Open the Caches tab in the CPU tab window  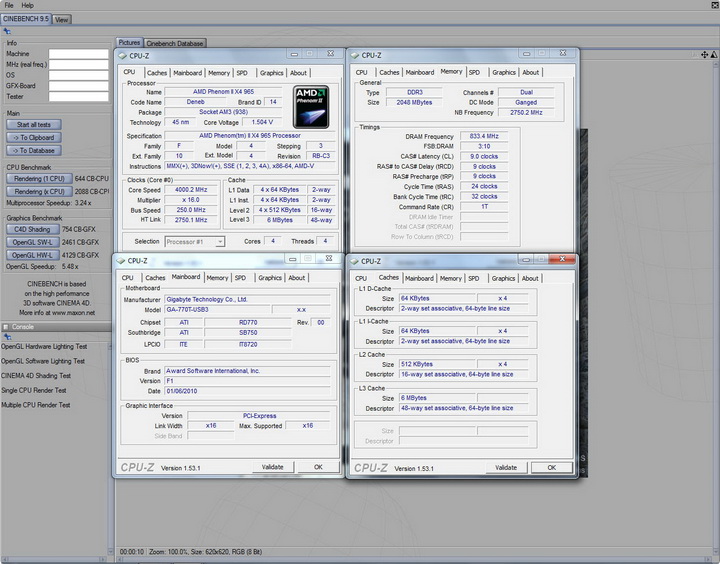(157, 73)
